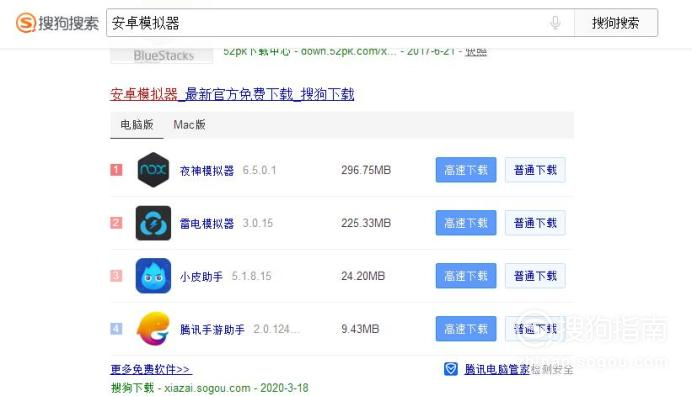Click 普通下载 for 腾讯手游助手
This screenshot has width=692, height=396.
[x=535, y=328]
